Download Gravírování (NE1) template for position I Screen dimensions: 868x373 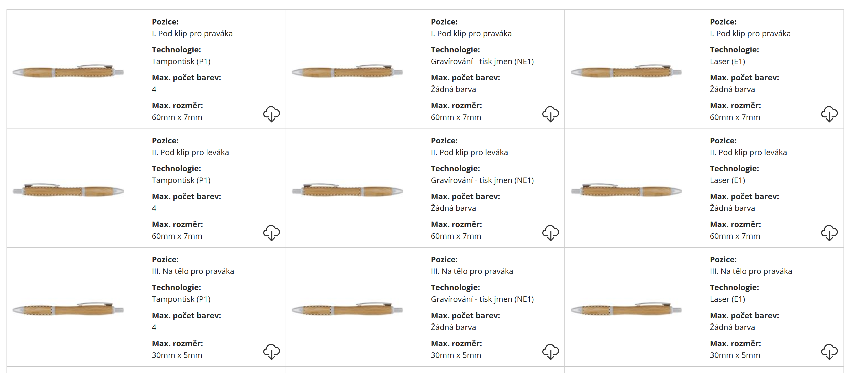[550, 114]
